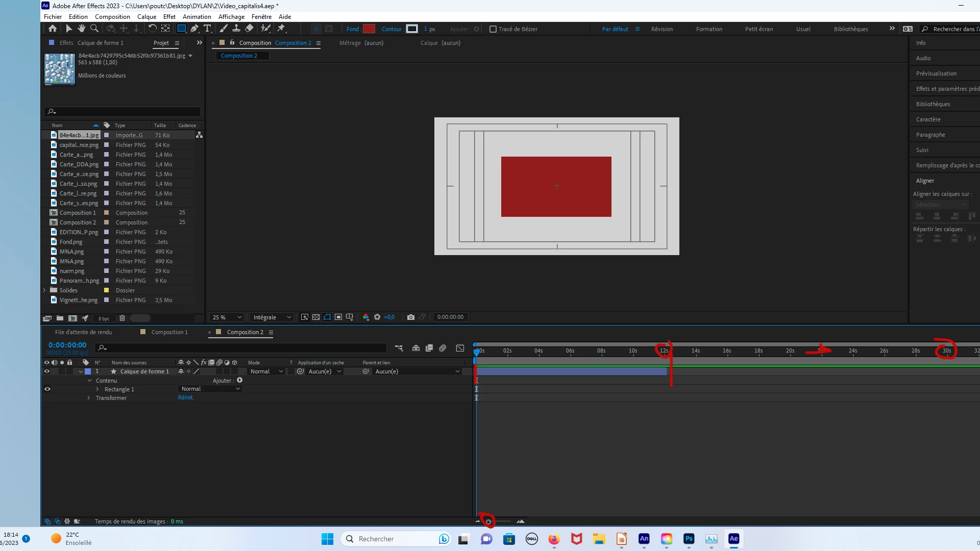Screen dimensions: 980x551
Task: Hide Calque de forme 1 layer
Action: [x=47, y=371]
